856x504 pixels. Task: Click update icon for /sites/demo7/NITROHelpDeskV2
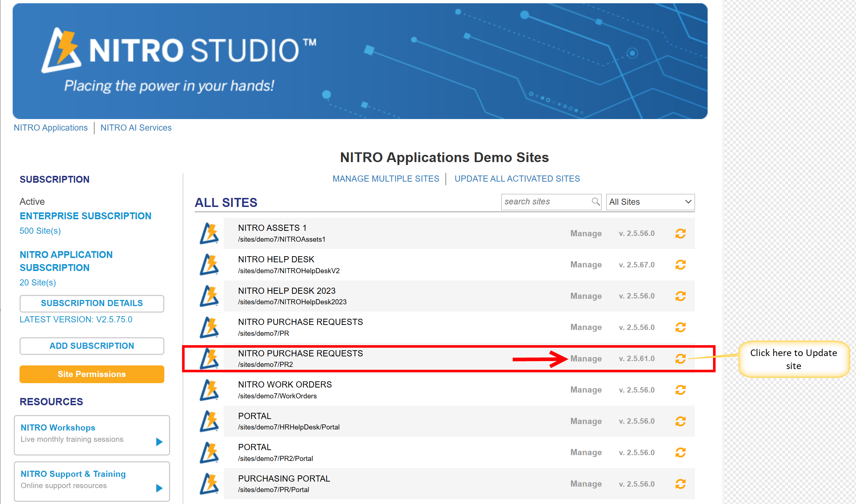(x=680, y=265)
